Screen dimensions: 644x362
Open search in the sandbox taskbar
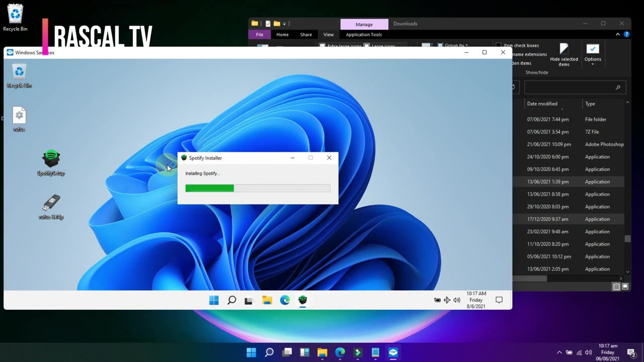[231, 300]
